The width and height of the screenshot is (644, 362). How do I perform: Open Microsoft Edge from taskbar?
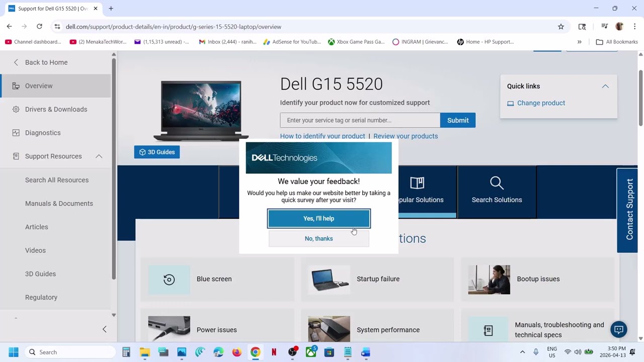point(218,352)
